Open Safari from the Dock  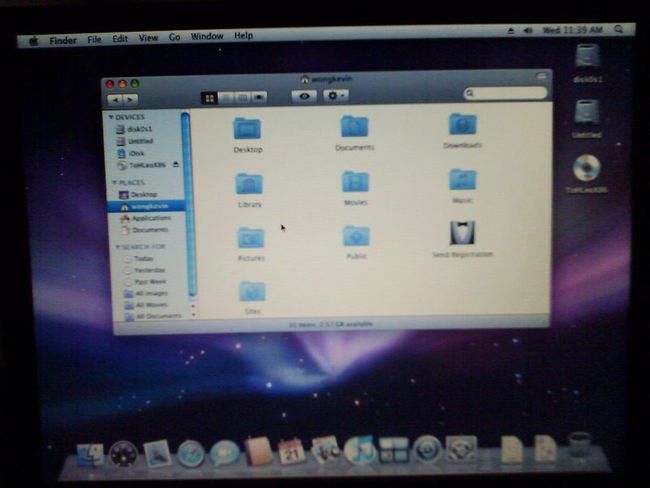[191, 454]
